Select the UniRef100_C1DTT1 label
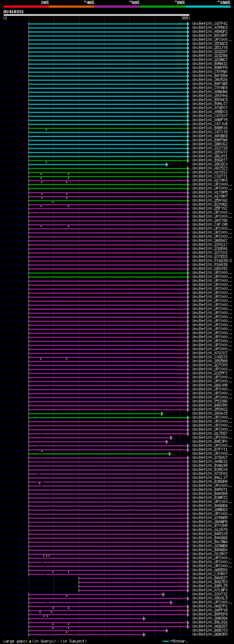Image resolution: width=234 pixels, height=644 pixels. [x=210, y=176]
